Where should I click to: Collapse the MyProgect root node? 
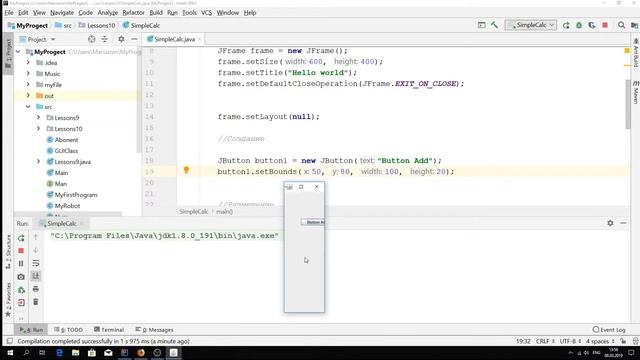(x=18, y=52)
